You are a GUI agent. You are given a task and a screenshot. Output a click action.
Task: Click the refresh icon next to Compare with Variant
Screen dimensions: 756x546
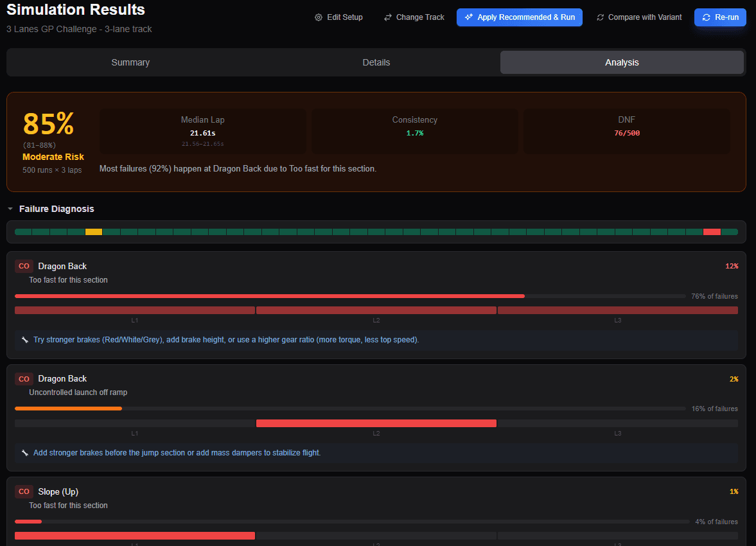(x=600, y=17)
